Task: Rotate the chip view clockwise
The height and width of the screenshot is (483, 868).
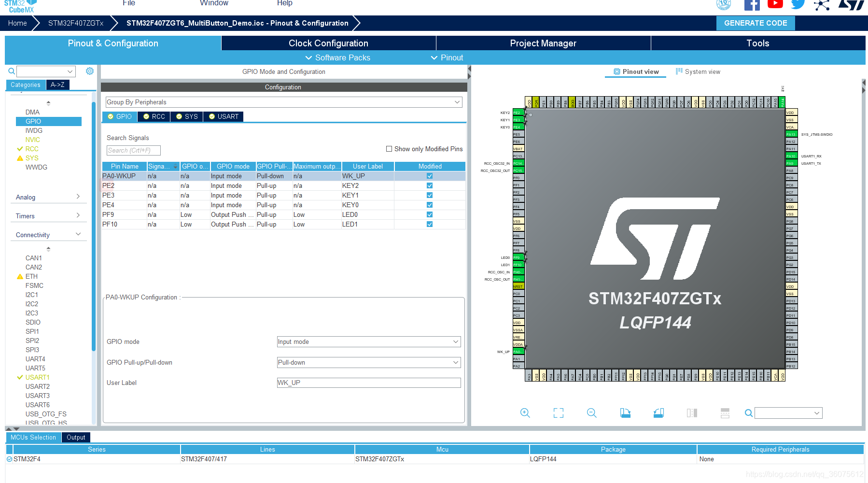Action: (625, 413)
